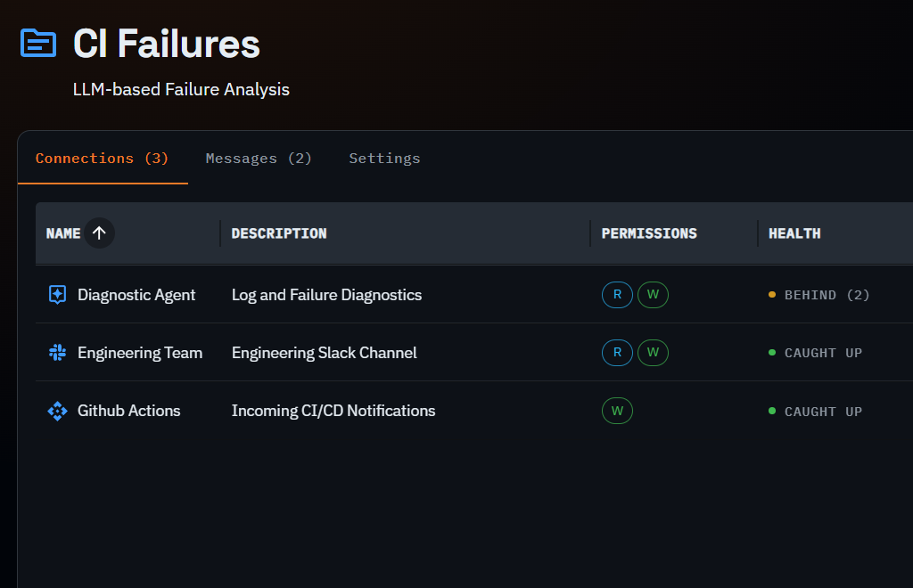This screenshot has width=913, height=588.
Task: Click the CI Failures folder icon
Action: tap(38, 43)
